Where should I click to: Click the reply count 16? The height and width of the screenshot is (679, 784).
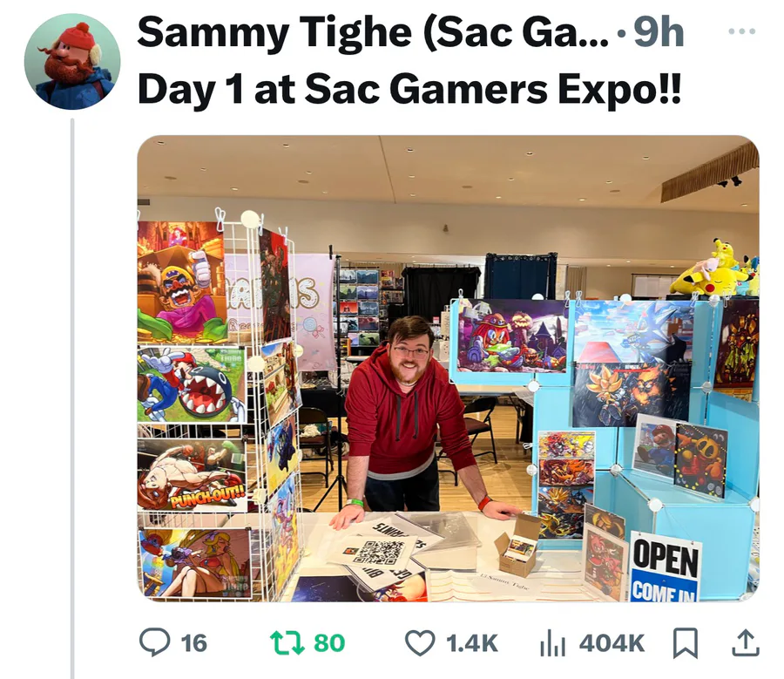pos(194,643)
